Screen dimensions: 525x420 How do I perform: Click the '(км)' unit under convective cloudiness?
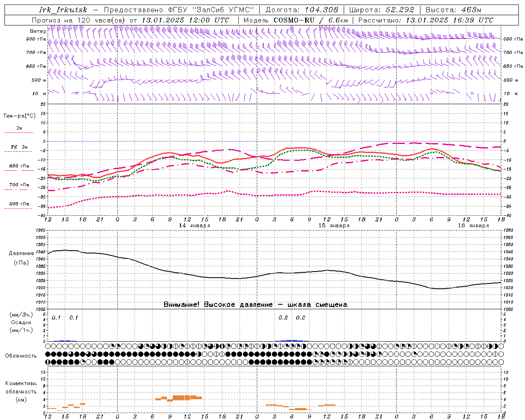21,399
